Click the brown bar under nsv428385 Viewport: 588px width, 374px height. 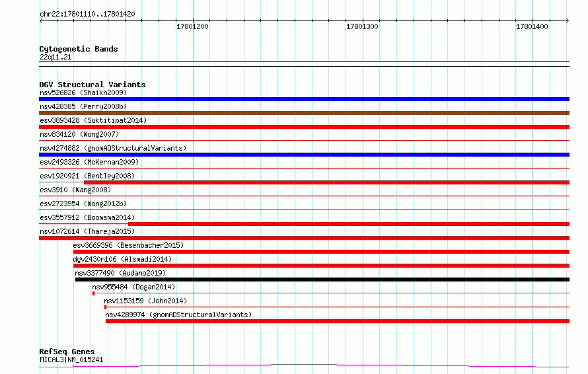point(304,113)
